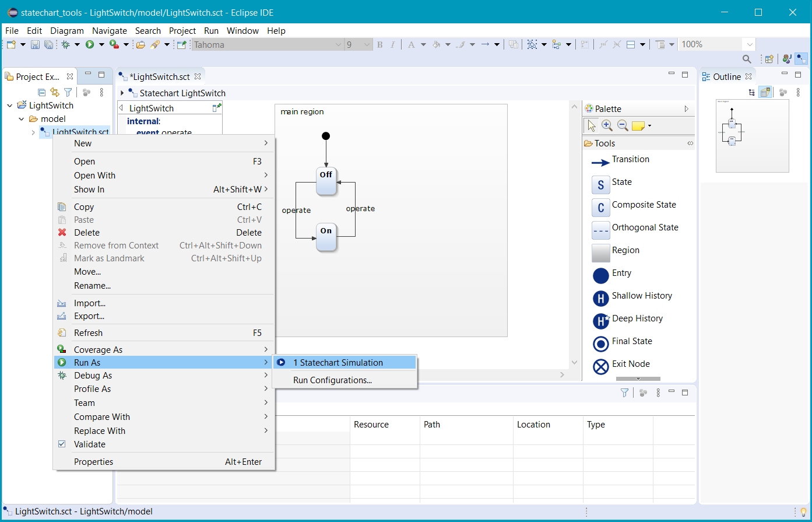Click the filter icon in Project Explorer
The height and width of the screenshot is (522, 812).
pyautogui.click(x=68, y=92)
